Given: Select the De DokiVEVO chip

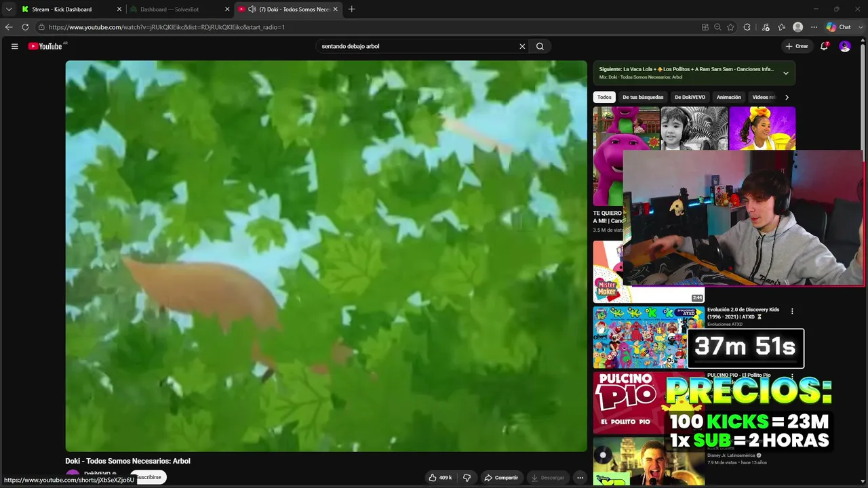Looking at the screenshot, I should [690, 97].
